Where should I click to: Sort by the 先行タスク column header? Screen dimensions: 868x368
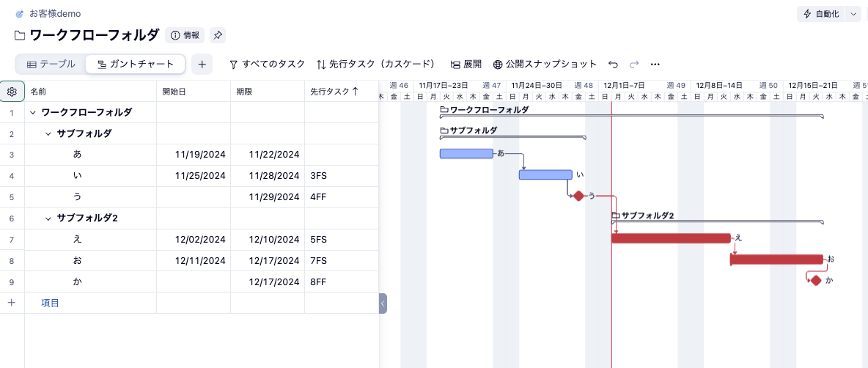[x=334, y=92]
